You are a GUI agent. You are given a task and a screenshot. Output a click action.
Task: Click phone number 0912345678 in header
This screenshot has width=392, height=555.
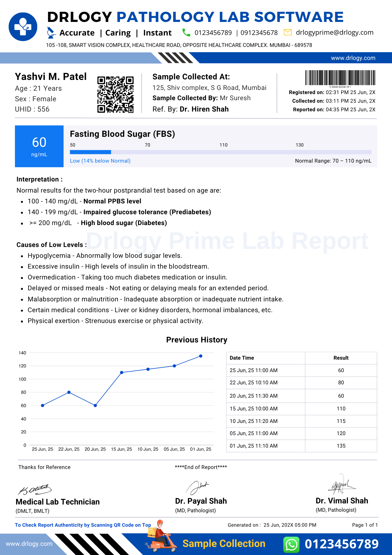coord(259,33)
